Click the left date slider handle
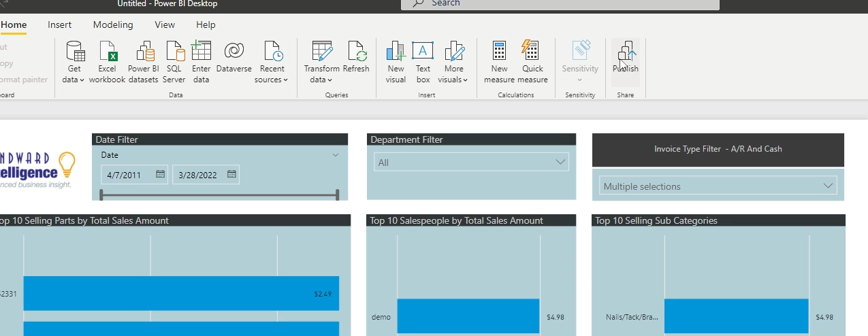 [101, 195]
